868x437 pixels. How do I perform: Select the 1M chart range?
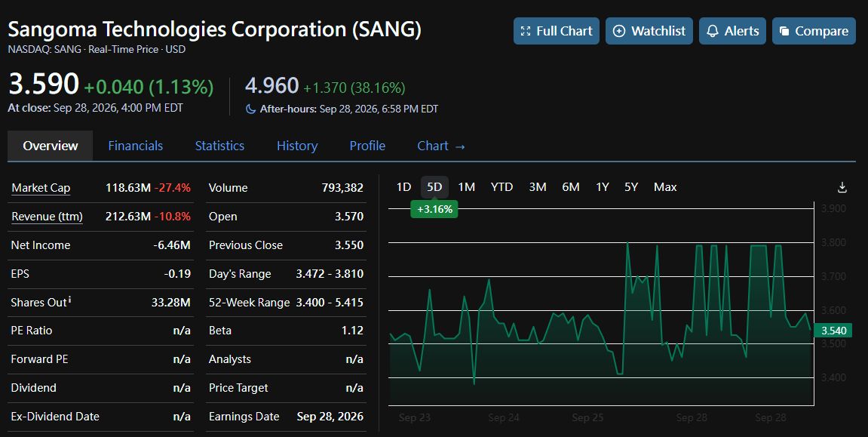pyautogui.click(x=467, y=187)
